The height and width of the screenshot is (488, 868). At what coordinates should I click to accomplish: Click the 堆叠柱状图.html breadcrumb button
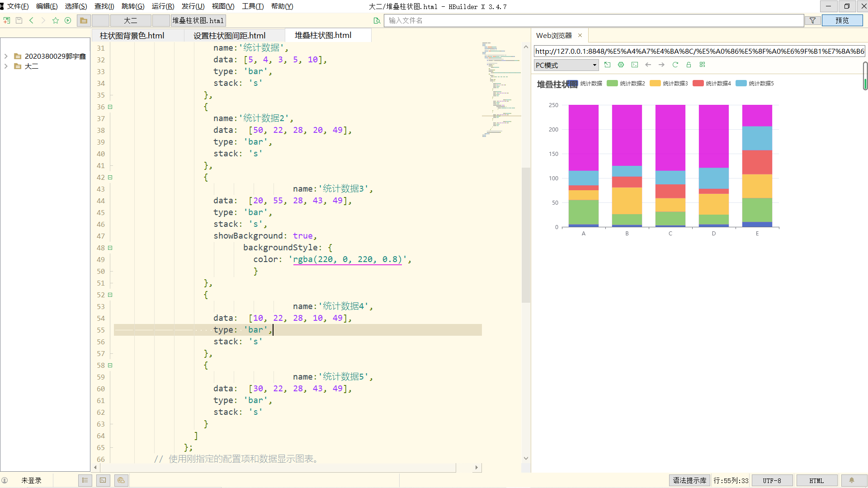click(198, 20)
